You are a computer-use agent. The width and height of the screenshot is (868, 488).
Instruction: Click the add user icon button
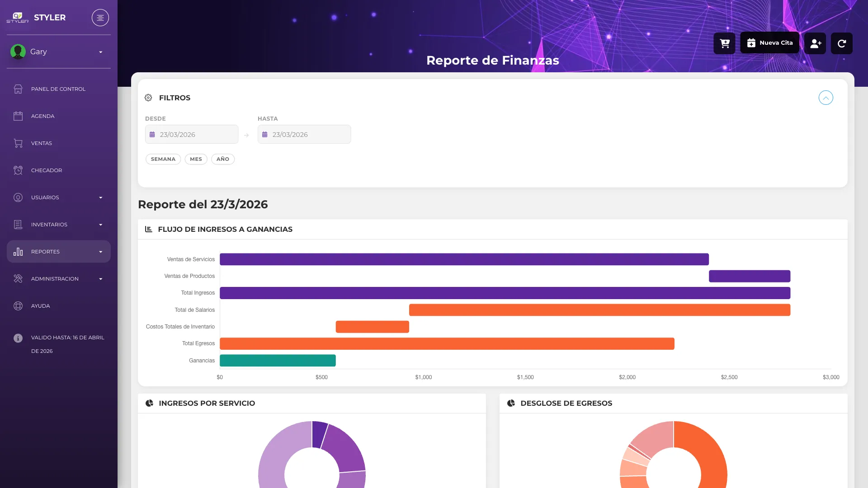tap(815, 43)
